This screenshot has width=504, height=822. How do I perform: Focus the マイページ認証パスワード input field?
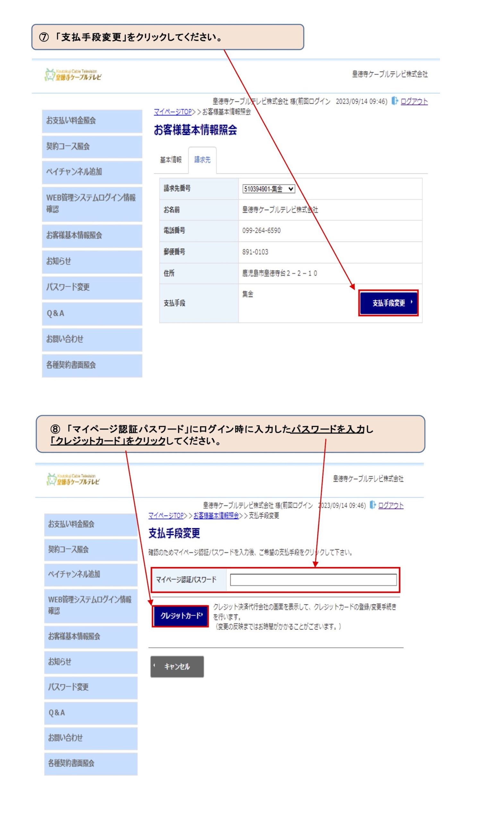point(313,580)
